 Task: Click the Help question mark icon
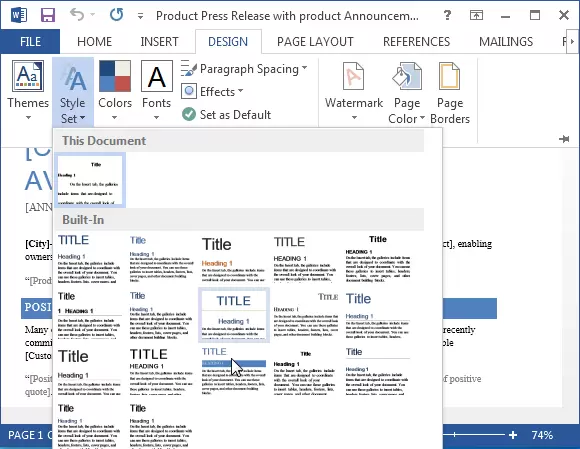pyautogui.click(x=447, y=15)
